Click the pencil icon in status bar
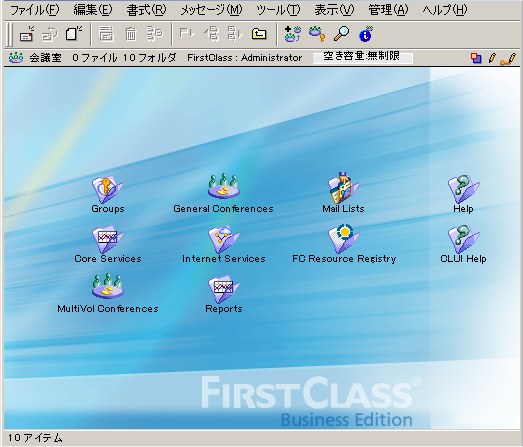Viewport: 523px width, 447px height. pyautogui.click(x=492, y=58)
